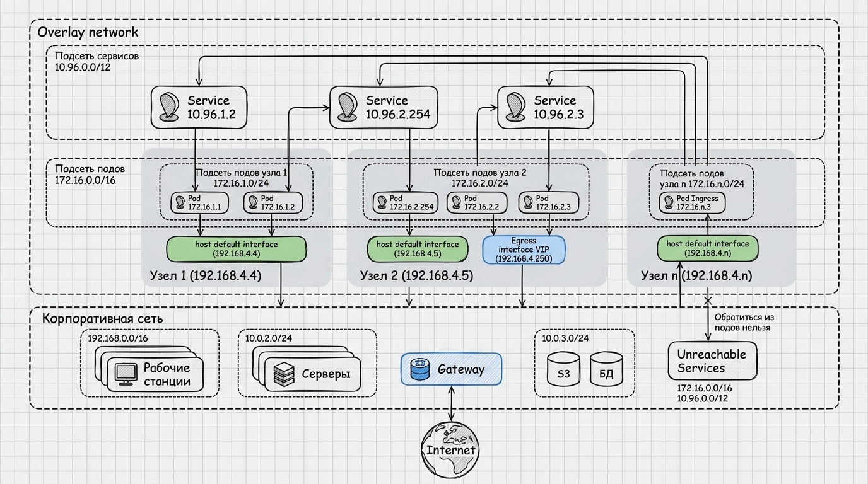This screenshot has width=868, height=484.
Task: Select the "192.168.0.0/16" subnet label
Action: (118, 338)
